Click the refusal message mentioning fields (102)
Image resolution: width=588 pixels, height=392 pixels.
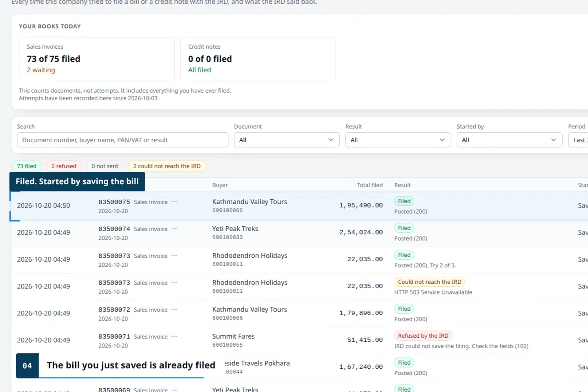(x=461, y=346)
